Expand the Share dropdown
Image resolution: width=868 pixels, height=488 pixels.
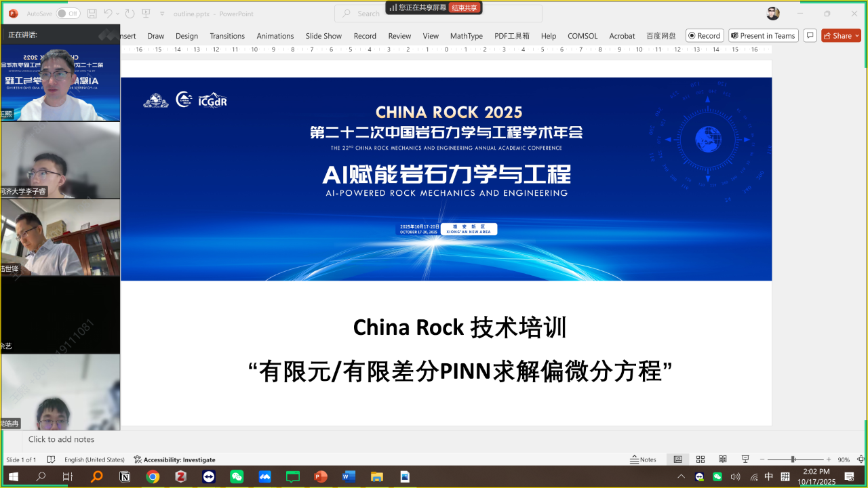(857, 36)
